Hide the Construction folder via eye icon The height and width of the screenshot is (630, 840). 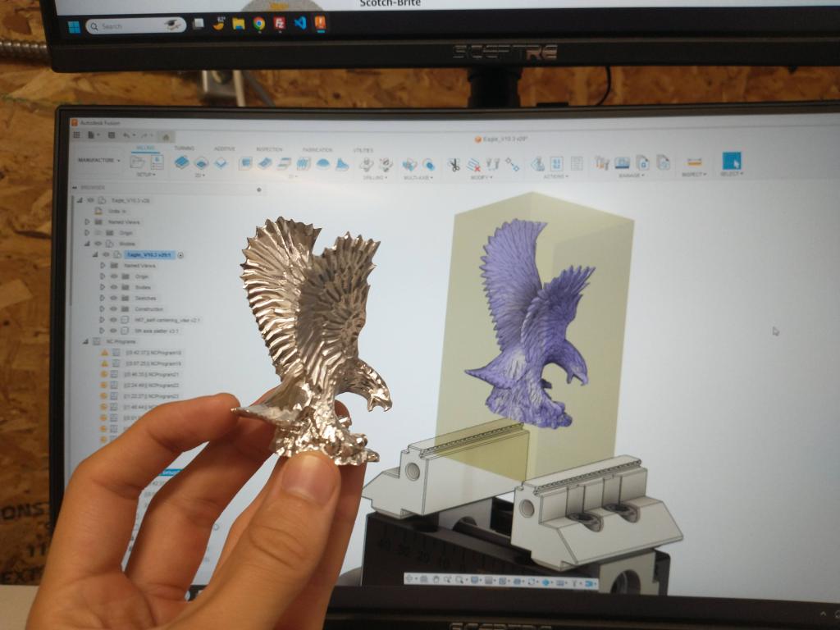click(x=114, y=309)
